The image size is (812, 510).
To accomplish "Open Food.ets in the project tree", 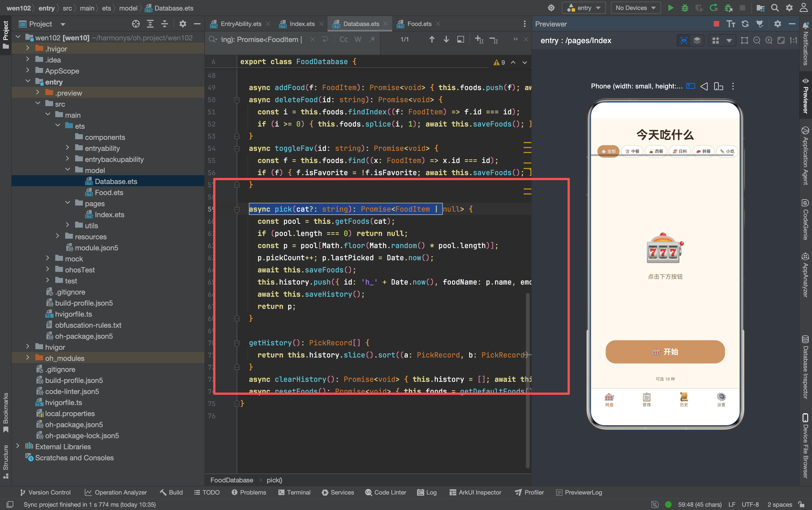I will 109,192.
